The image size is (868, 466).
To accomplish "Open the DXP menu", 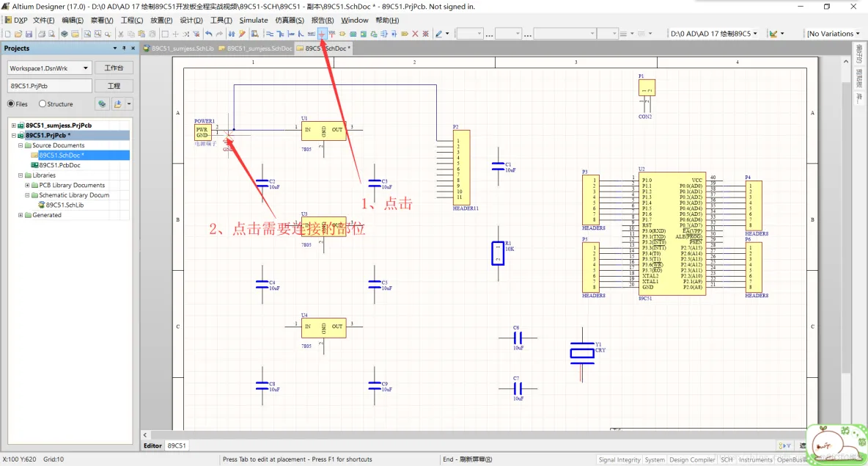I will [17, 20].
